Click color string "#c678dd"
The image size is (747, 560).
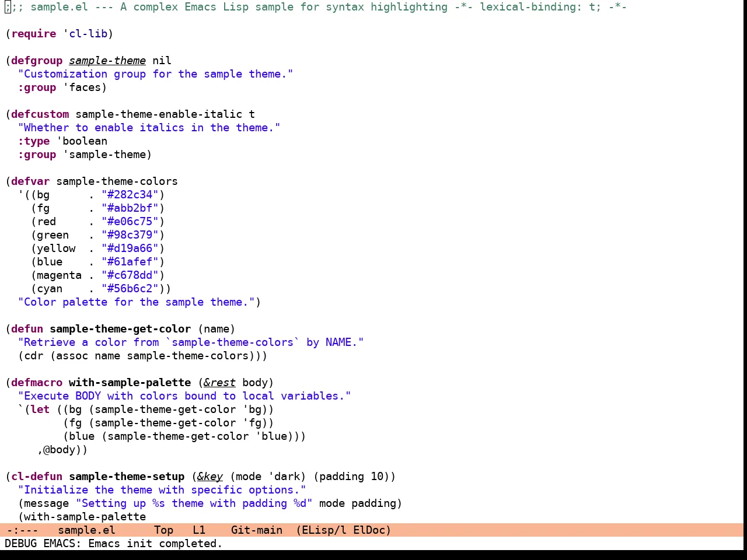click(x=130, y=275)
